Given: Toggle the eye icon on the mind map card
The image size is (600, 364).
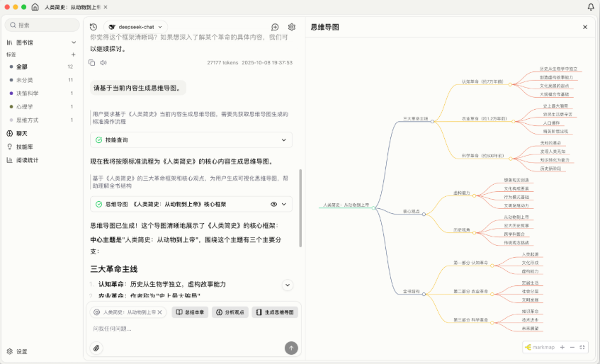Looking at the screenshot, I should point(273,204).
